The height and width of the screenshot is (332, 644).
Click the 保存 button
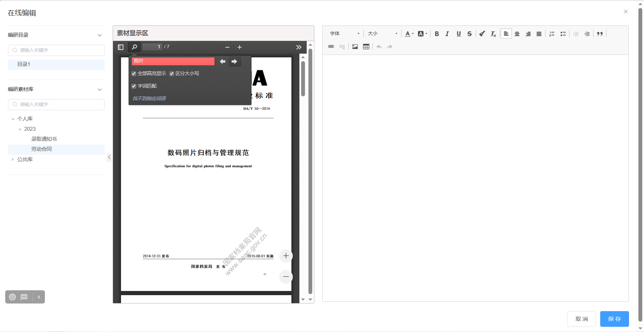coord(614,319)
